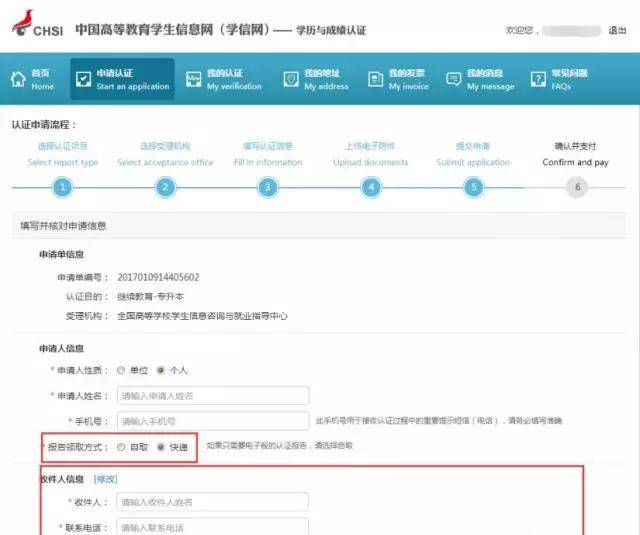Click the Start an application checkmark icon
This screenshot has width=640, height=535.
[x=83, y=80]
